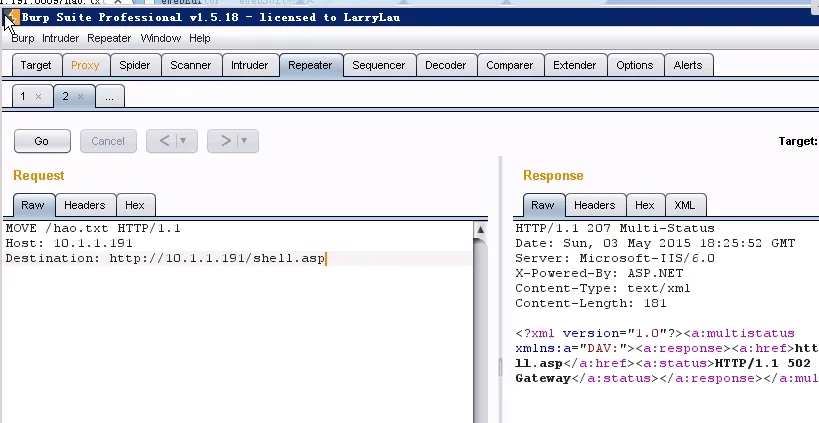Open the Intruder menu in the menu bar
Image resolution: width=819 pixels, height=423 pixels.
click(x=61, y=38)
